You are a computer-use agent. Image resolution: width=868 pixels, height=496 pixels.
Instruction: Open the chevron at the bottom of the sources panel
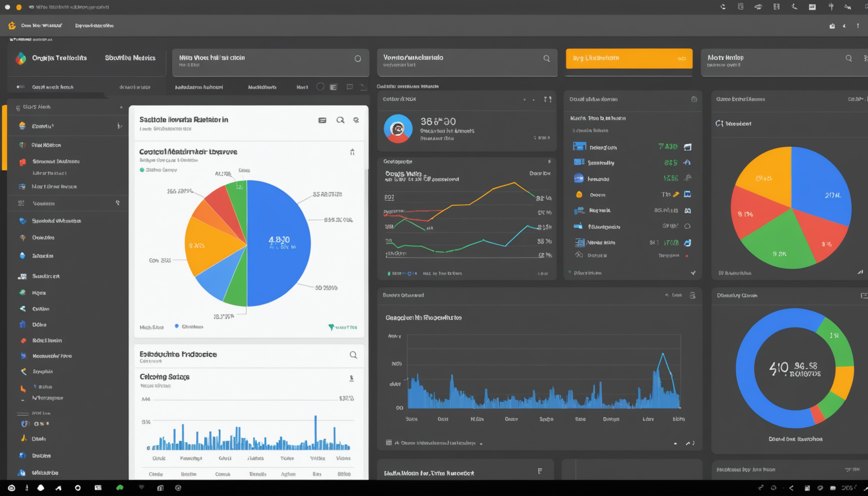693,273
